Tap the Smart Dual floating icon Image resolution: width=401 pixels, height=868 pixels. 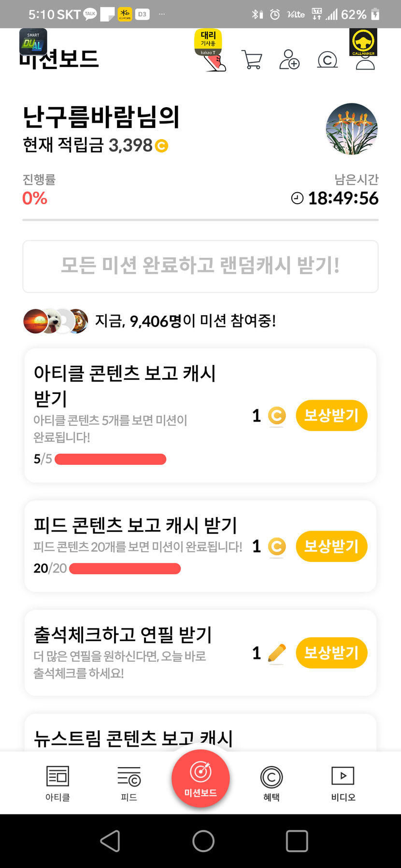pyautogui.click(x=33, y=42)
